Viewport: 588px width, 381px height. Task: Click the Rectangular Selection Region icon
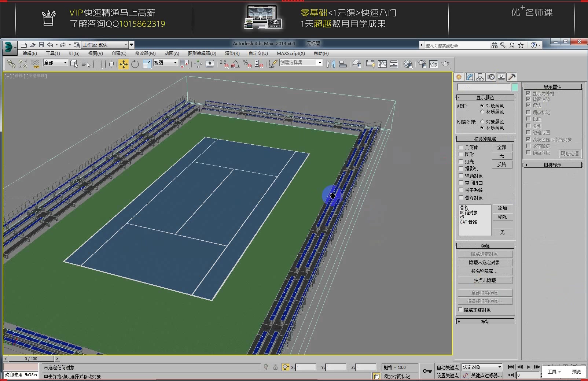pyautogui.click(x=98, y=64)
